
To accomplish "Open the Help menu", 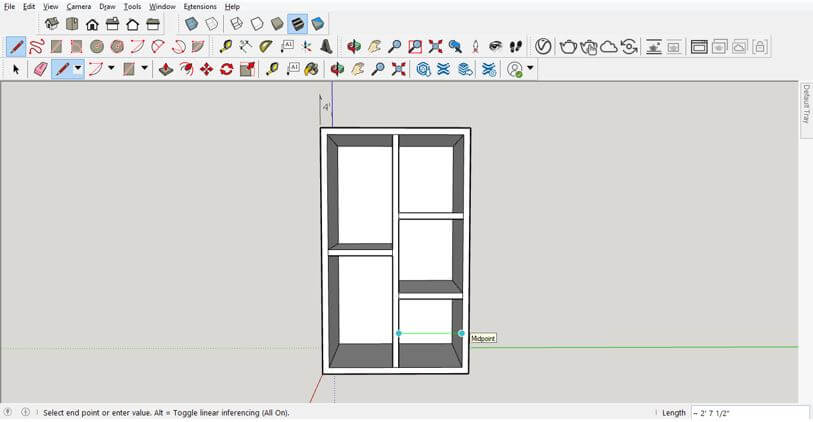I will click(232, 7).
